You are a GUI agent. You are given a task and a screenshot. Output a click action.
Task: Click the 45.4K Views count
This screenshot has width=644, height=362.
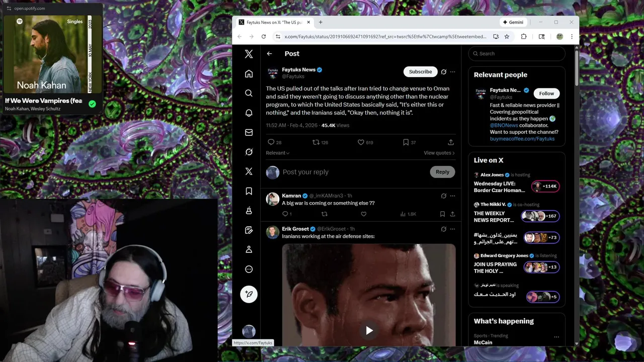(x=335, y=125)
